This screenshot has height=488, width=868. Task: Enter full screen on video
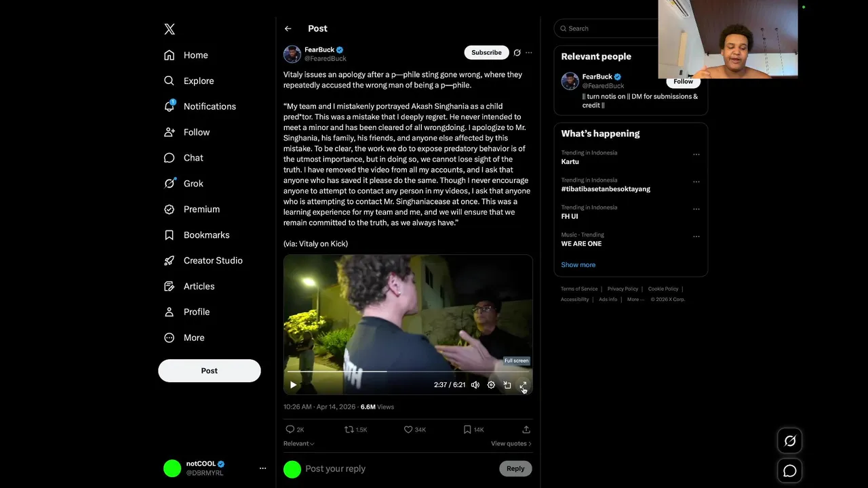coord(523,385)
